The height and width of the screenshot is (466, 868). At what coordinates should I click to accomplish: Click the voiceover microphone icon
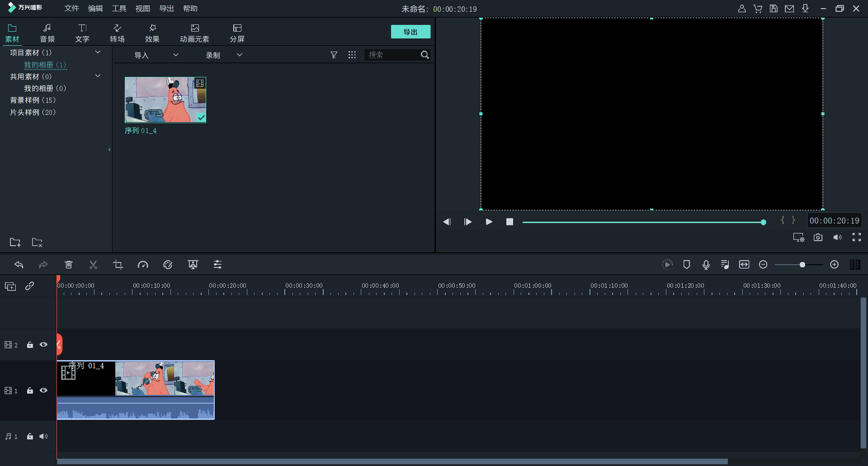tap(706, 265)
